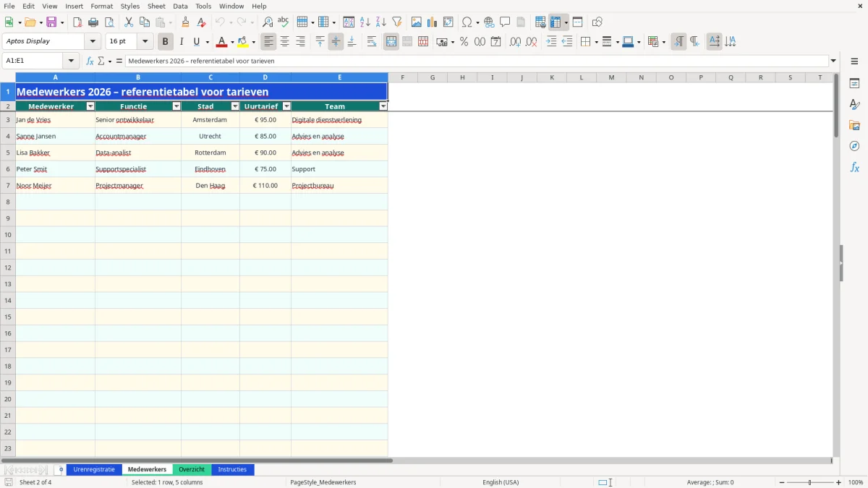
Task: Insert a hyperlink
Action: click(489, 22)
